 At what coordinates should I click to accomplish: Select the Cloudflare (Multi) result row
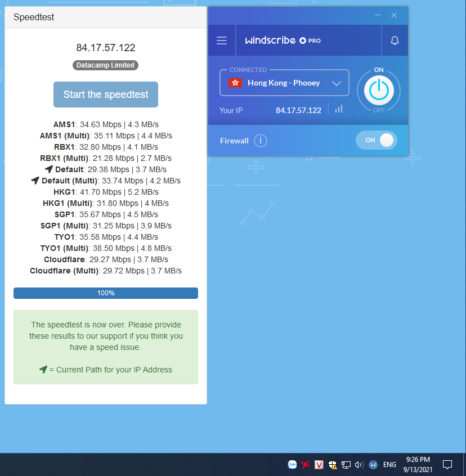tap(106, 271)
